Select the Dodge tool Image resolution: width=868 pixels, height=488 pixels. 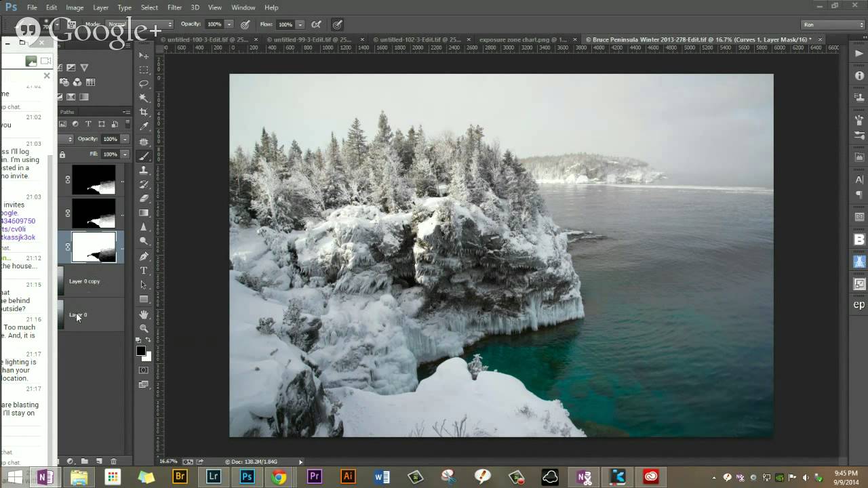point(144,241)
